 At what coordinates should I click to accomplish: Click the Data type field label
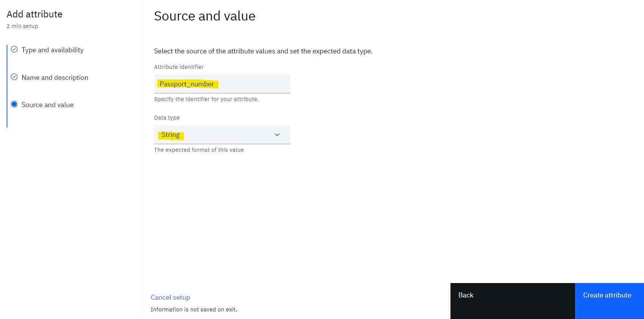click(167, 118)
